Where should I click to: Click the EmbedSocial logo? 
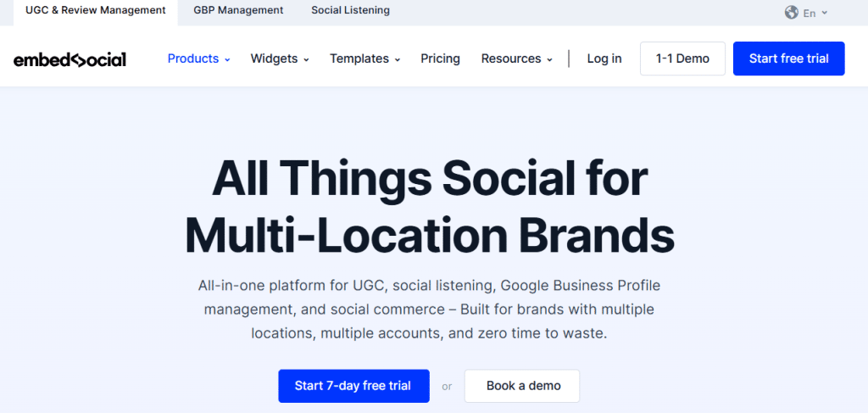pos(70,59)
